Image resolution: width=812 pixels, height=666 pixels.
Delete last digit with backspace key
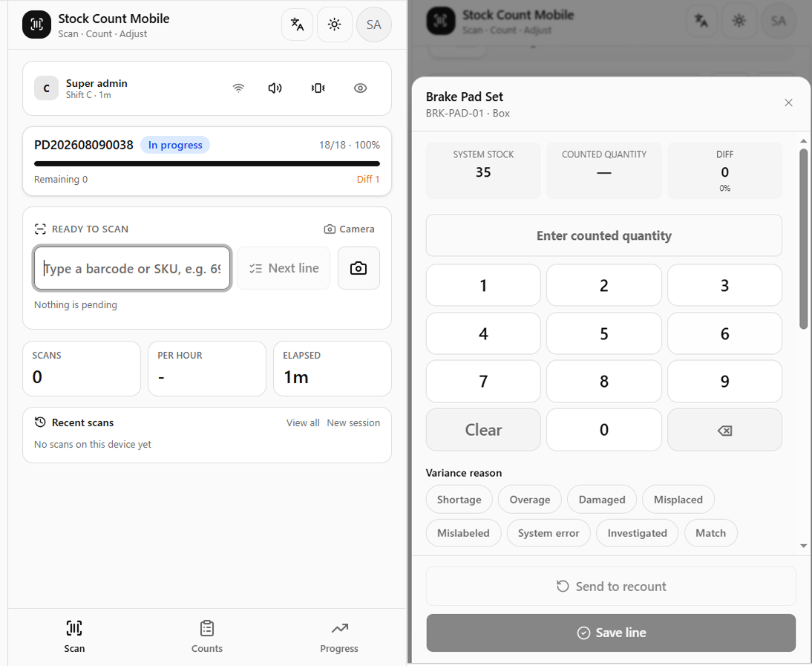point(724,429)
